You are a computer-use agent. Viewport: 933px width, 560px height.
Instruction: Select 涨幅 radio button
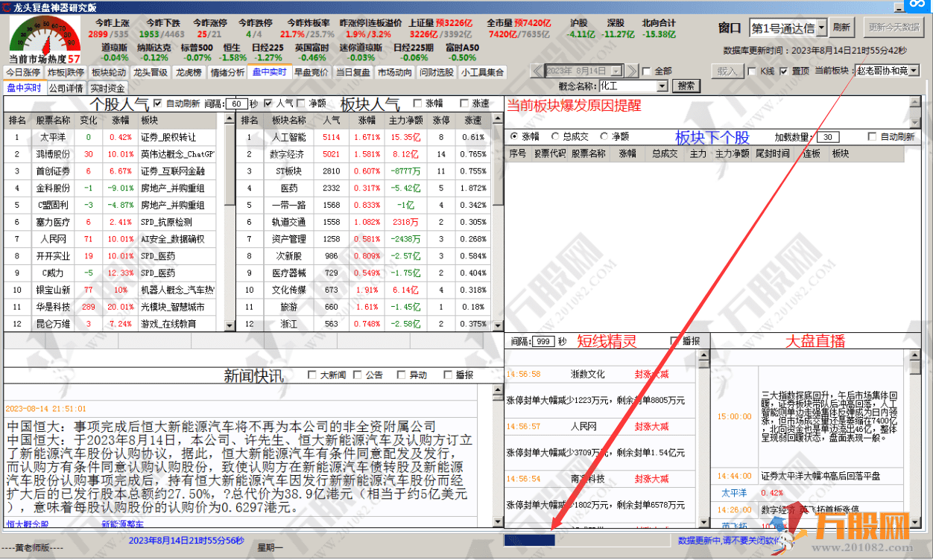[x=514, y=137]
